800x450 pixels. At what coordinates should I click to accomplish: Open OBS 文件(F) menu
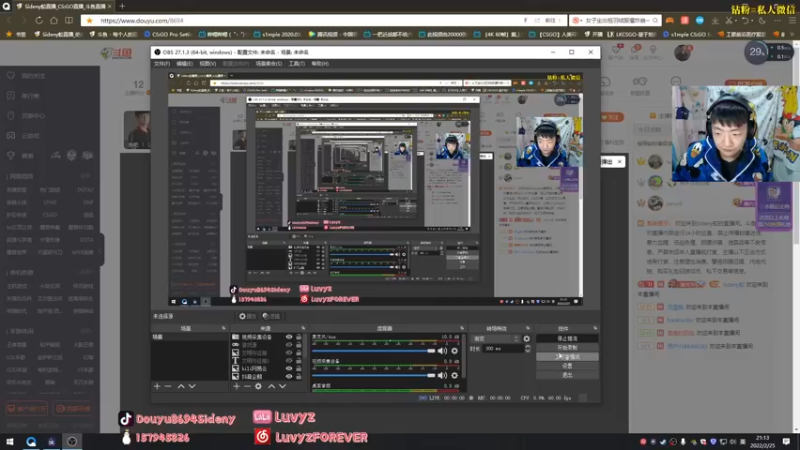click(x=162, y=64)
